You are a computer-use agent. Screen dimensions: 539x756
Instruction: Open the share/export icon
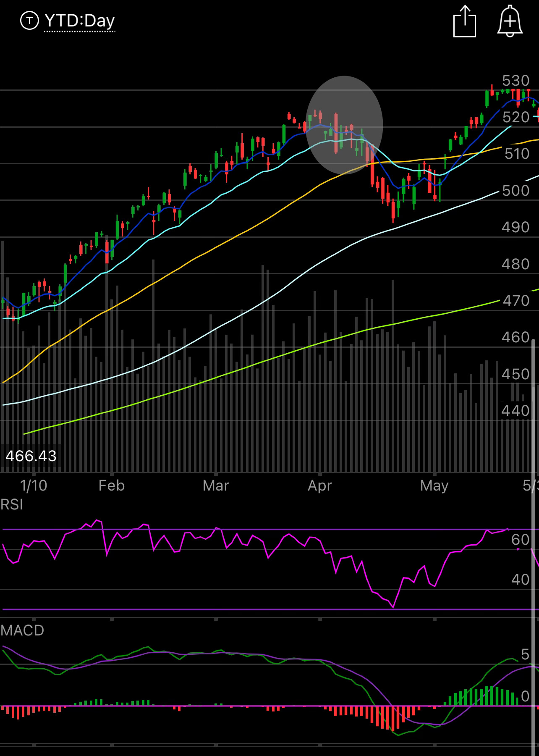tap(465, 21)
